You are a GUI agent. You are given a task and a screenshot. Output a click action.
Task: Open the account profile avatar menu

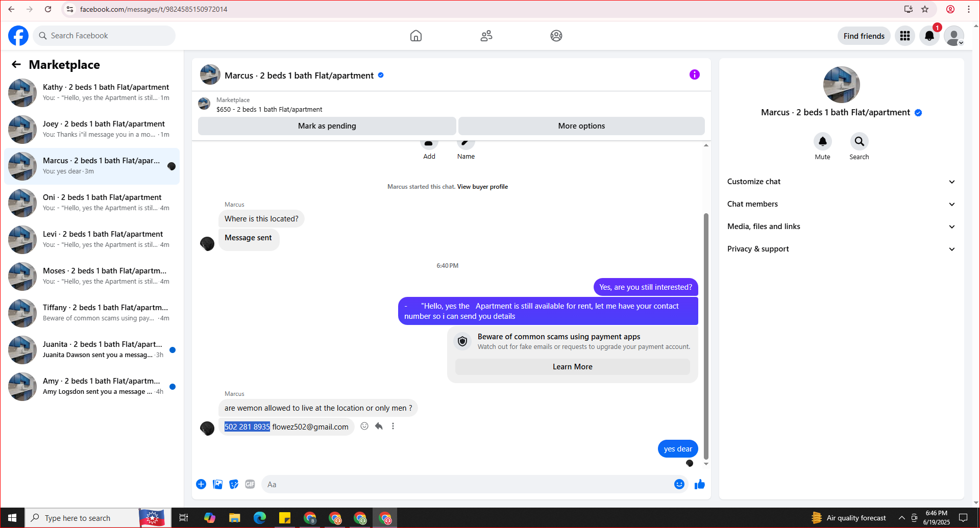[x=954, y=36]
